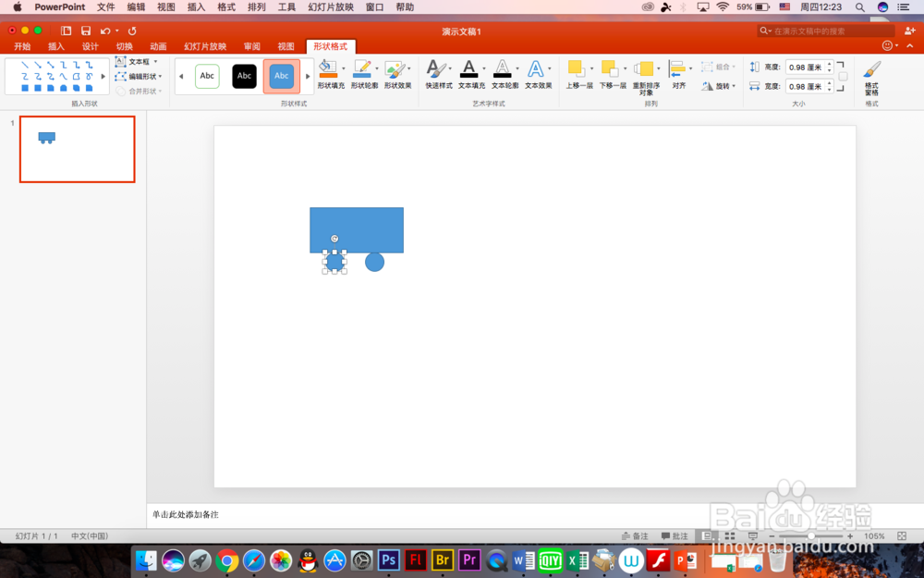Click search in presentation field
924x578 pixels.
click(826, 31)
